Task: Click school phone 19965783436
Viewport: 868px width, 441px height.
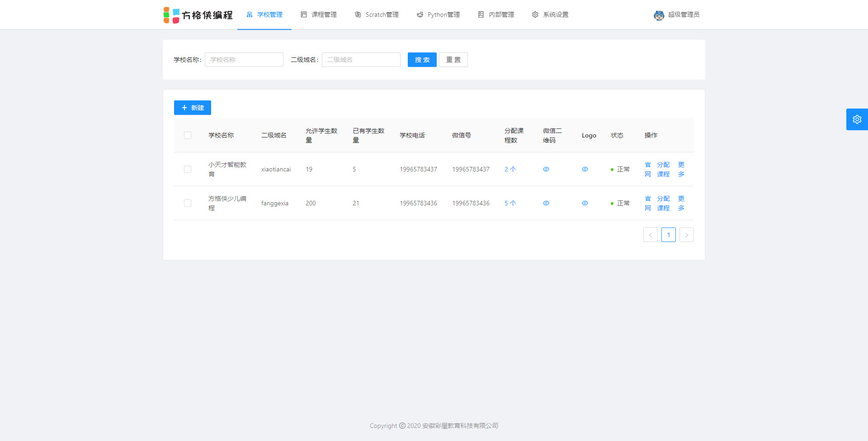Action: point(418,203)
